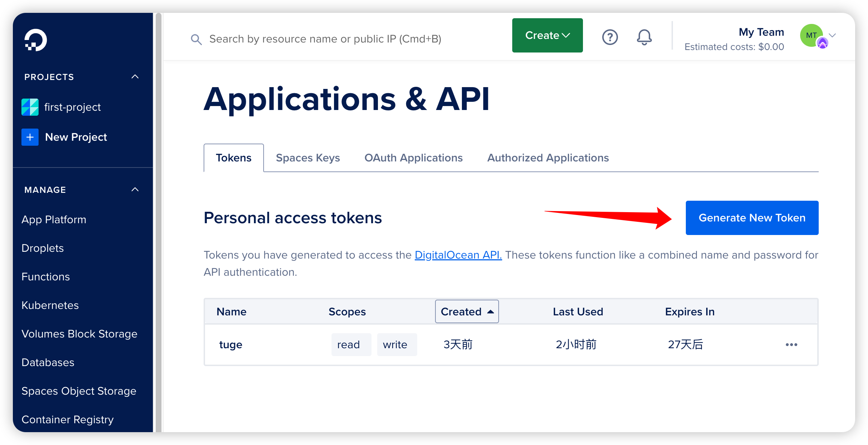Sort tokens by Created column
The image size is (868, 445).
tap(467, 311)
